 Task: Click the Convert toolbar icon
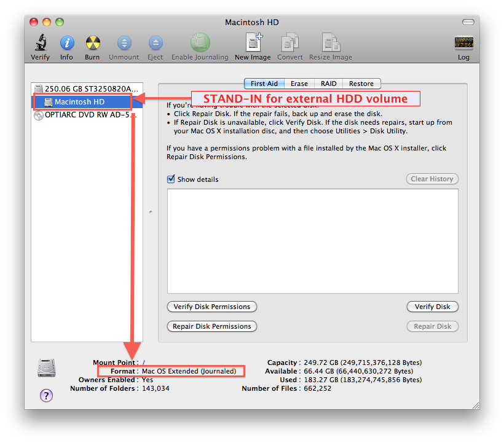(290, 42)
